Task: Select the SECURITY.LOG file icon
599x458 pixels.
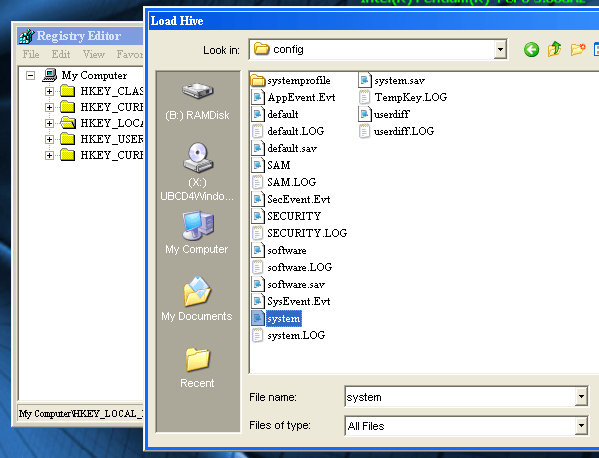Action: [258, 233]
